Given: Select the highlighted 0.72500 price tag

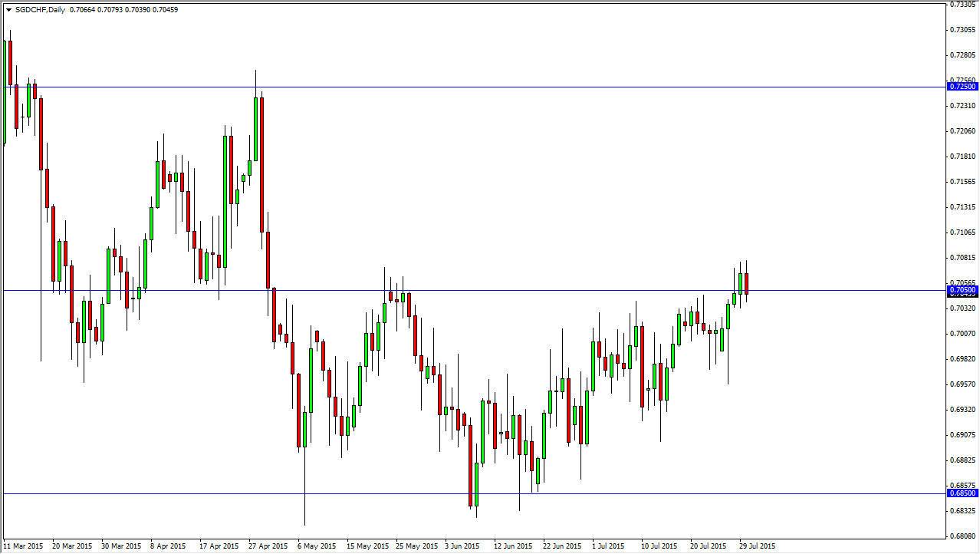Looking at the screenshot, I should (962, 87).
